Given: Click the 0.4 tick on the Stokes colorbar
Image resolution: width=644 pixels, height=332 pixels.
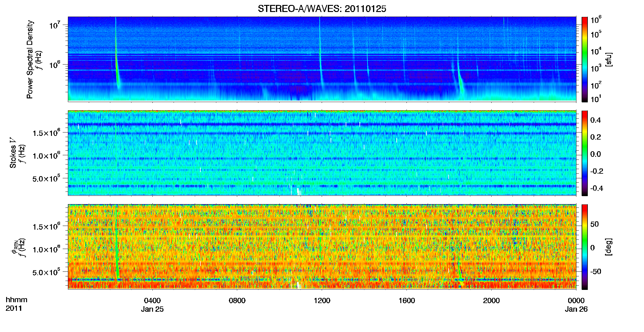Looking at the screenshot, I should coord(595,120).
